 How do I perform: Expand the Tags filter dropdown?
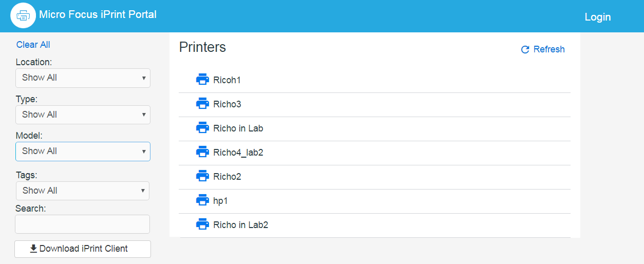pyautogui.click(x=82, y=191)
